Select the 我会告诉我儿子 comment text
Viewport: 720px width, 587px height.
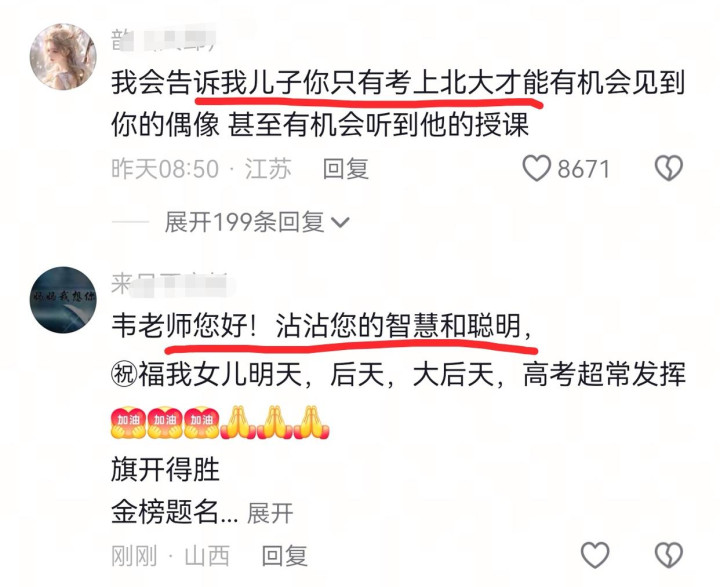[x=398, y=103]
